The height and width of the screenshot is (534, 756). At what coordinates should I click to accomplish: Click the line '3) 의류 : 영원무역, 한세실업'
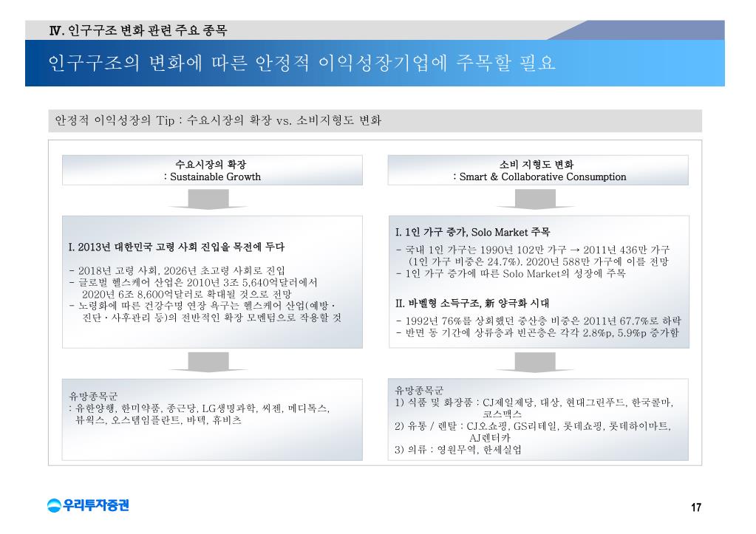click(x=458, y=450)
